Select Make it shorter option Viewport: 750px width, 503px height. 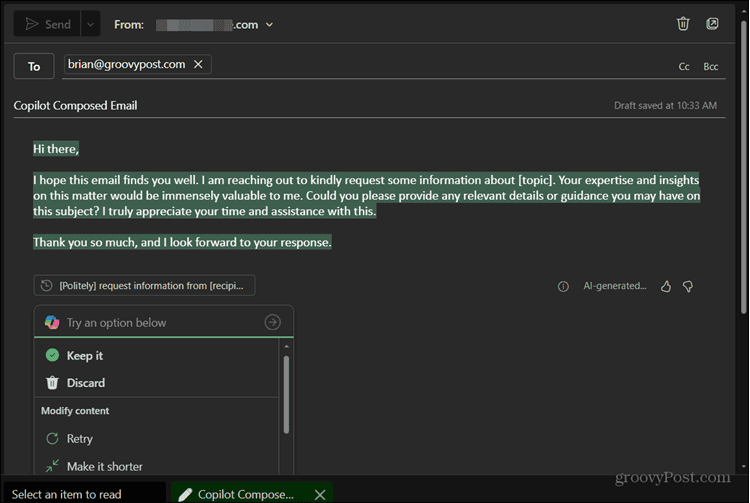[156, 466]
